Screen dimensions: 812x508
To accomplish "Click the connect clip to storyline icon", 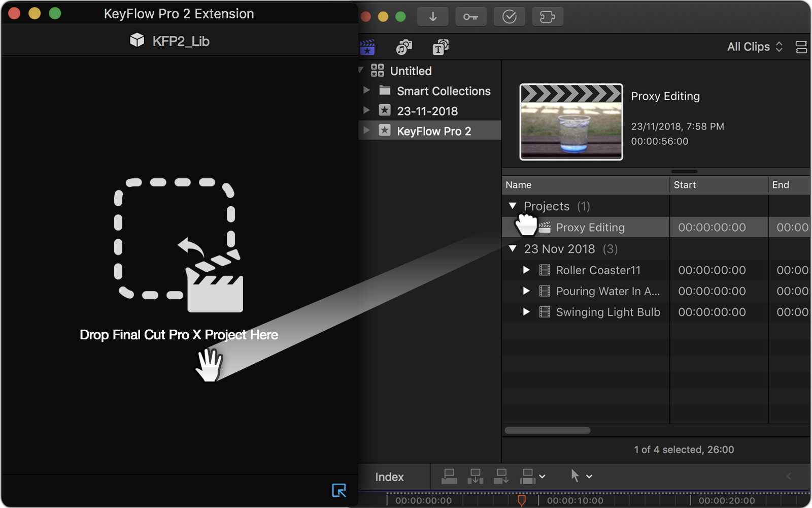I will tap(449, 476).
